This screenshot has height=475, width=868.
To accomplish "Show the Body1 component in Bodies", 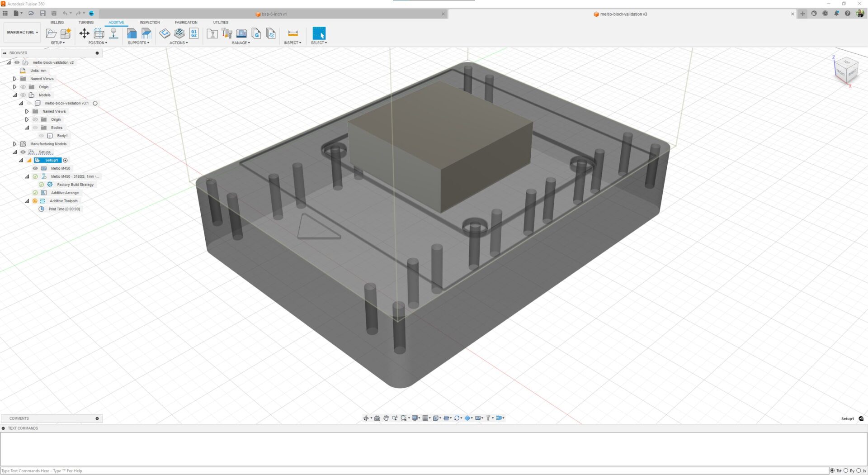I will [41, 135].
